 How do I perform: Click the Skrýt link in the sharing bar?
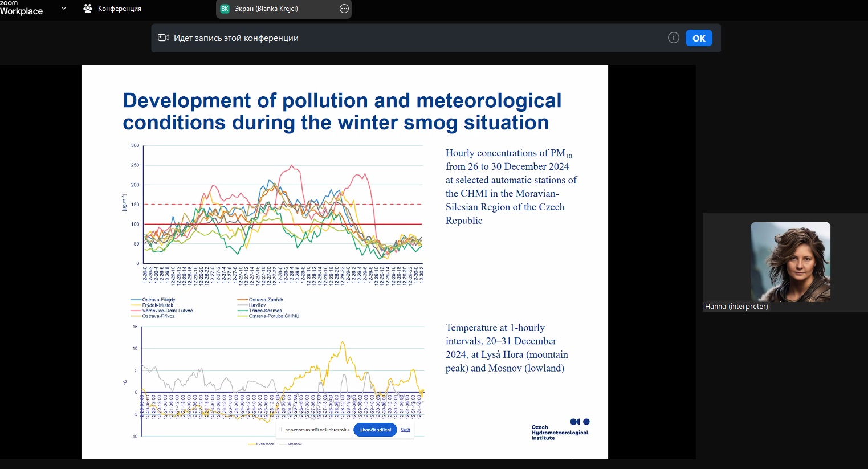coord(405,430)
